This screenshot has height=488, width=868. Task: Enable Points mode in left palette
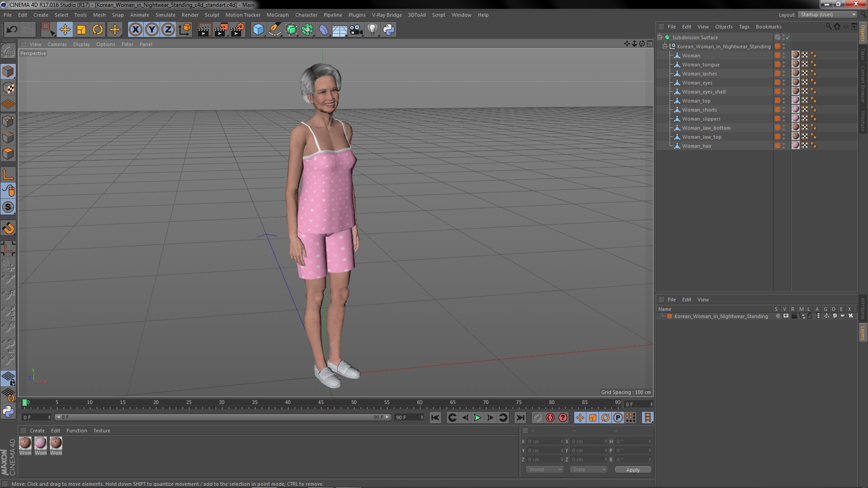tap(8, 121)
